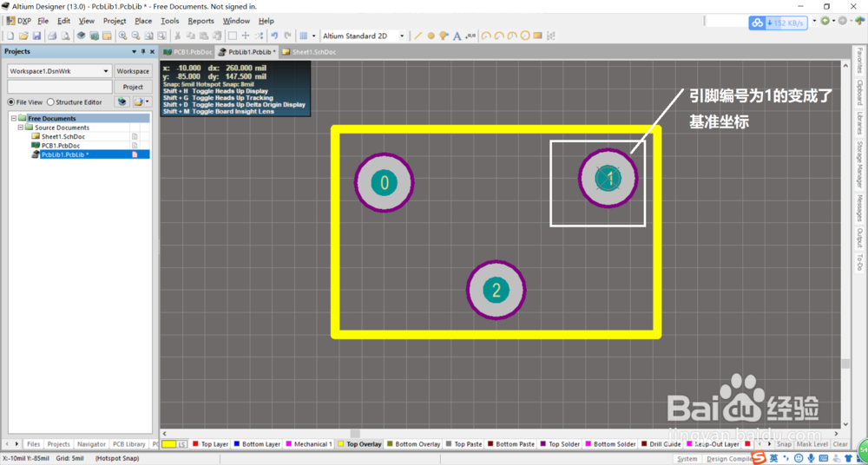This screenshot has height=465, width=868.
Task: Click the cut scissors icon
Action: point(178,36)
